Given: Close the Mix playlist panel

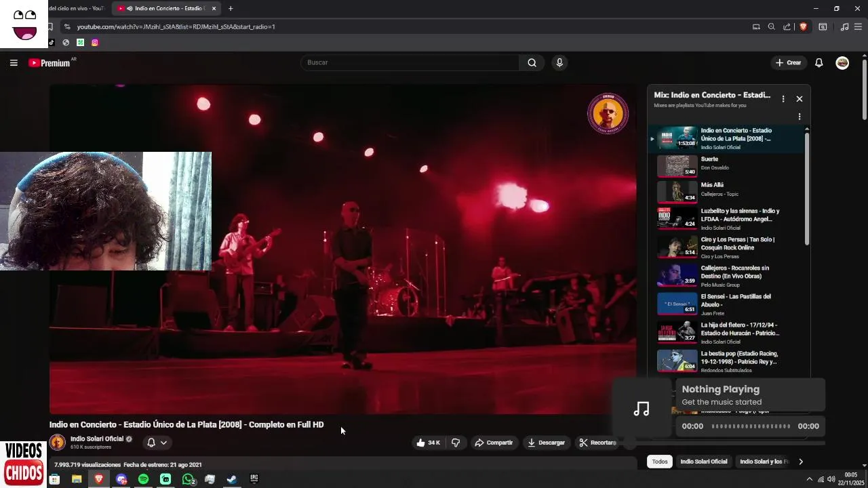Looking at the screenshot, I should (x=800, y=99).
